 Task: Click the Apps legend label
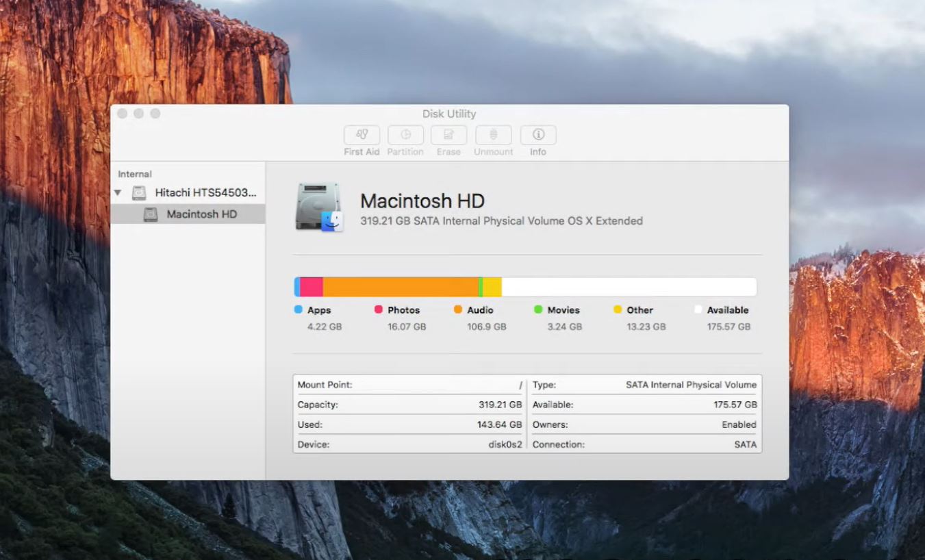[319, 310]
